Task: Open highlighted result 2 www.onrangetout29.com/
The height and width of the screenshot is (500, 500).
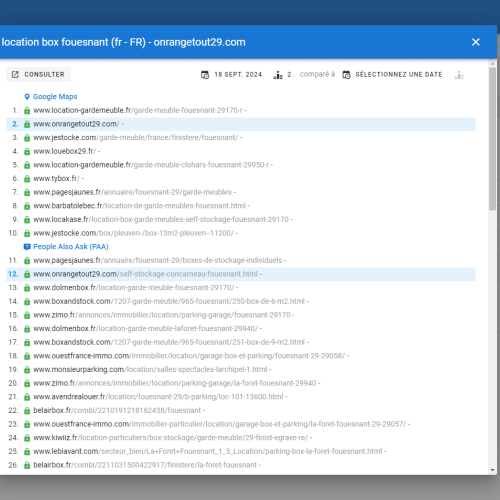Action: (x=76, y=124)
